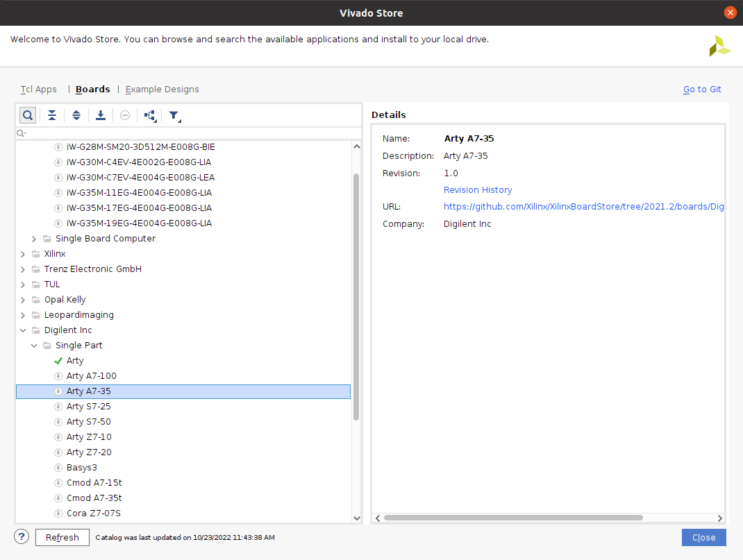Screen dimensions: 743x560
Task: Expand the Single Board Computer folder
Action: [x=34, y=239]
